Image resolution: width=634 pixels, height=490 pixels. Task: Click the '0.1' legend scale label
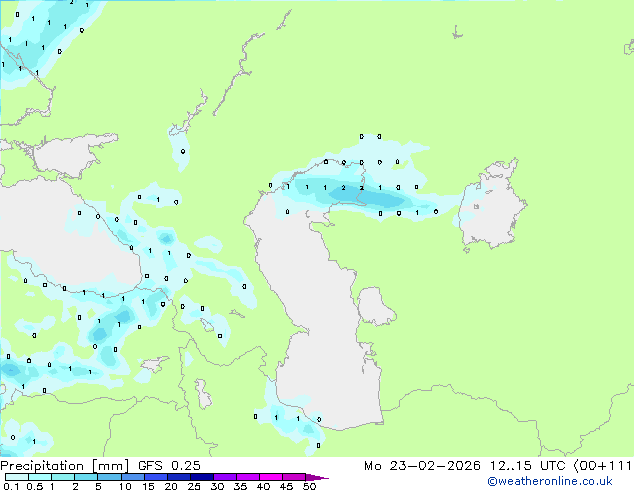point(11,486)
